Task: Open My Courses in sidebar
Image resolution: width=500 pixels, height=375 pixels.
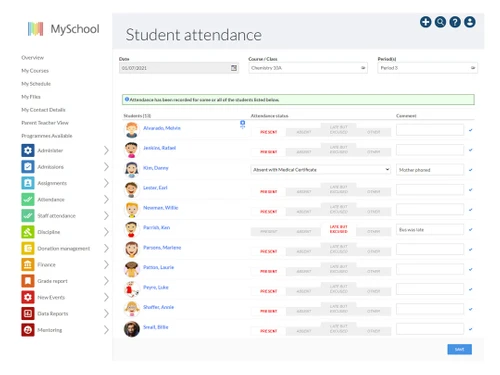Action: click(35, 71)
